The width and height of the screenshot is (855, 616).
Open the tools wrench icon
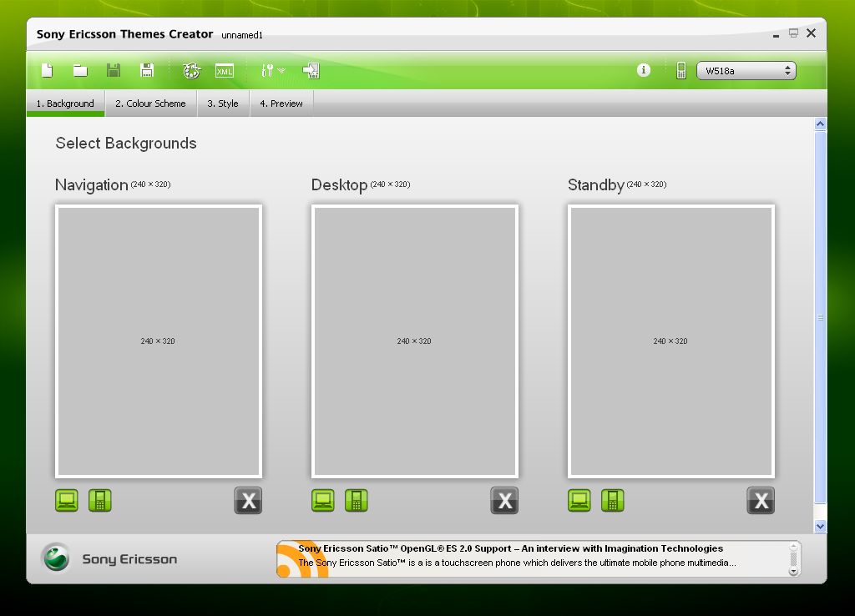(267, 70)
